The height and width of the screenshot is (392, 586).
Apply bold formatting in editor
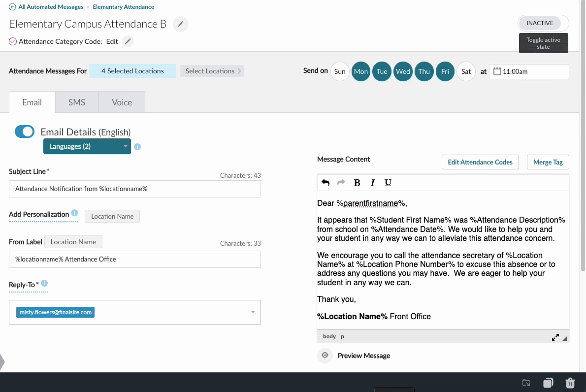357,183
